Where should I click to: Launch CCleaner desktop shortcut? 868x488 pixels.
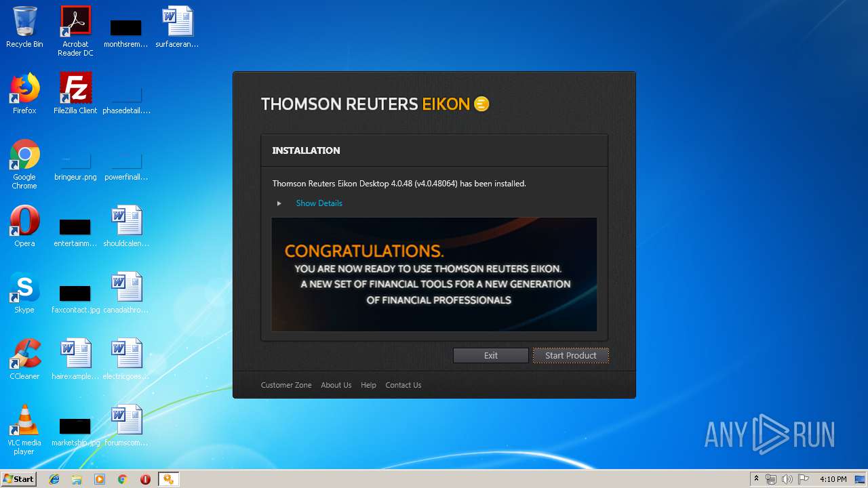(x=24, y=359)
